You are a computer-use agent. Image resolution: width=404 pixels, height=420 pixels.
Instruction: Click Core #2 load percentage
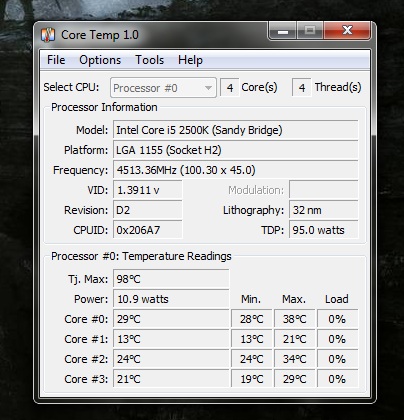337,359
